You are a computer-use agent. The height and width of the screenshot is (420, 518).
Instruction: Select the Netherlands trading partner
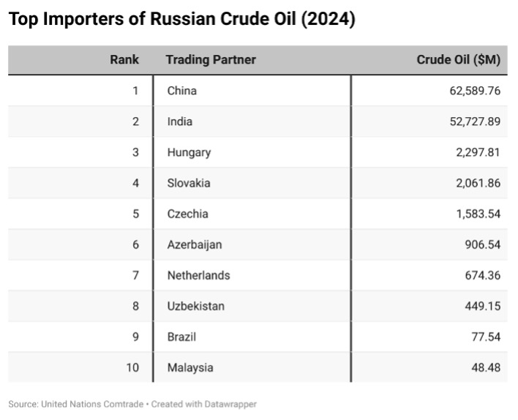[198, 276]
